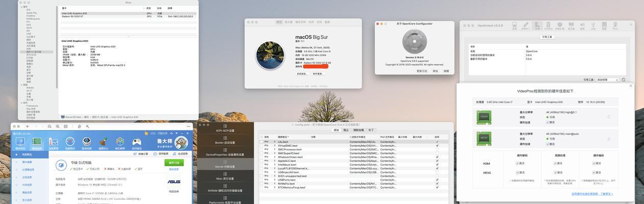Open Hackintool 自动侦测 boot tool dropdown

(608, 80)
